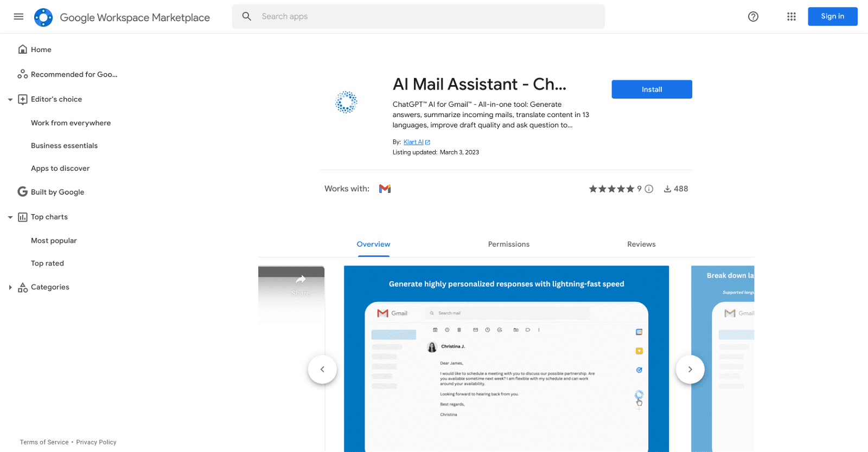Click the Google Workspace Marketplace logo

(43, 17)
